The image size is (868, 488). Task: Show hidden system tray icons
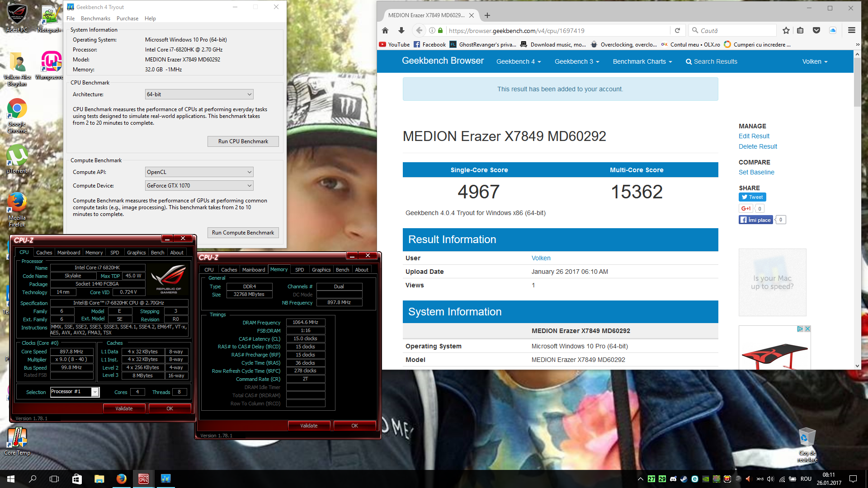pyautogui.click(x=640, y=479)
